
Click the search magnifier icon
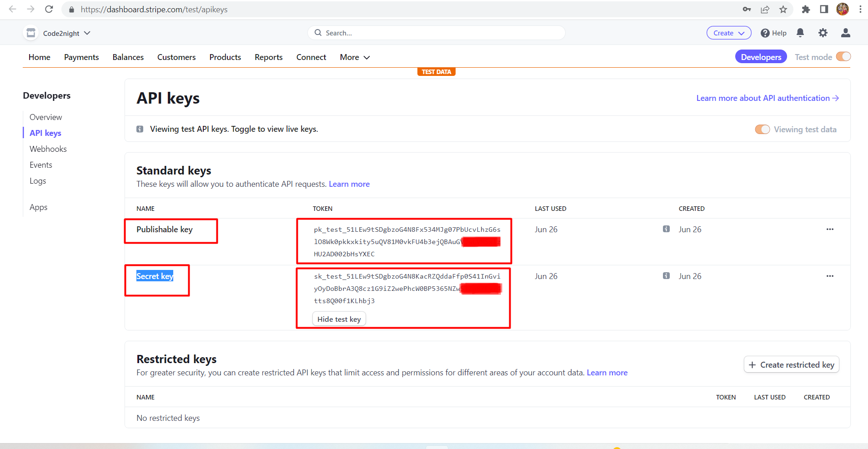pyautogui.click(x=318, y=33)
